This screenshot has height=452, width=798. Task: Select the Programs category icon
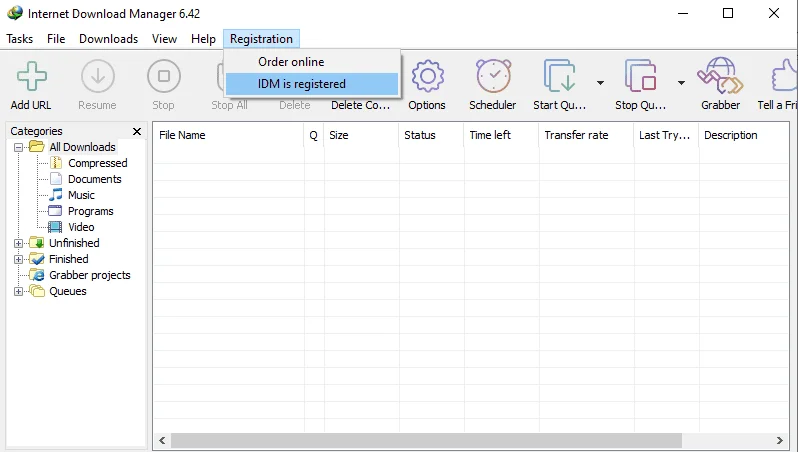pyautogui.click(x=55, y=211)
